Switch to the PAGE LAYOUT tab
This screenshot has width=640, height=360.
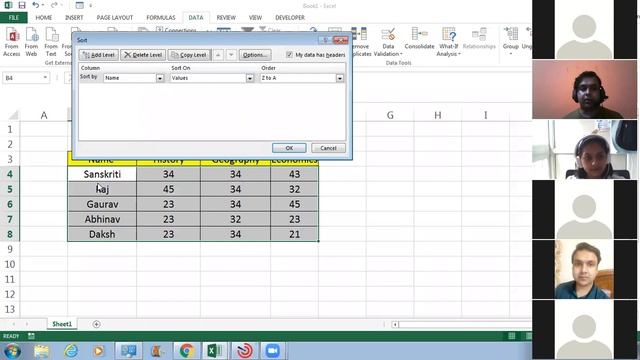point(115,18)
